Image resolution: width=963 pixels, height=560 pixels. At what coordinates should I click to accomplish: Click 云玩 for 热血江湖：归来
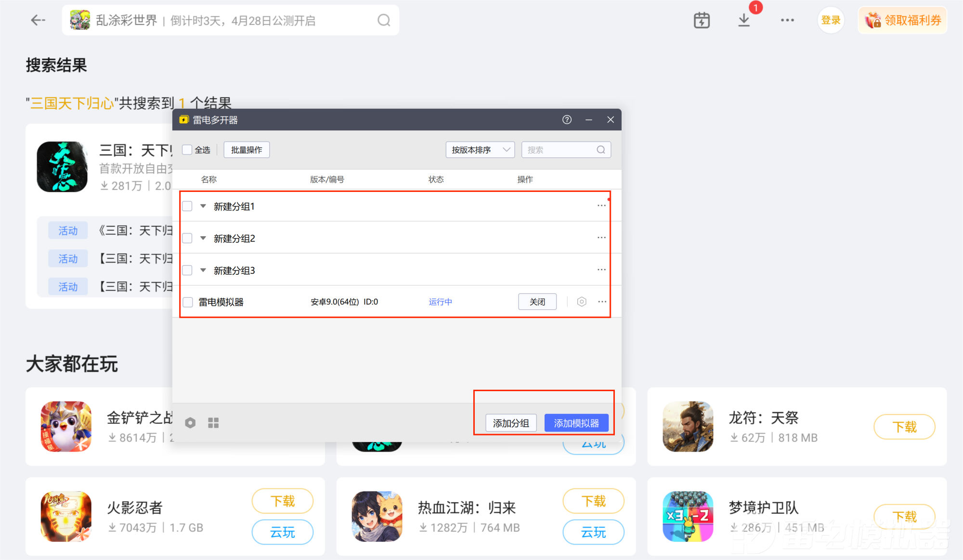coord(594,532)
